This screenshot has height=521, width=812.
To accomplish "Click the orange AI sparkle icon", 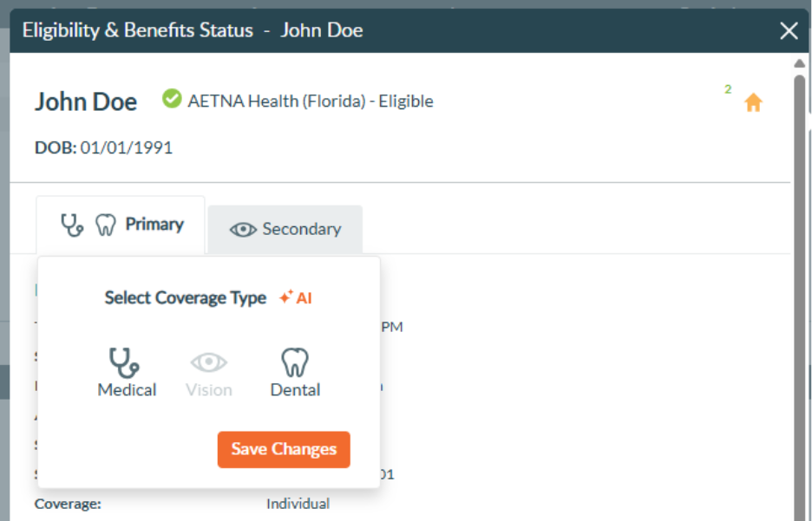I will [x=285, y=297].
